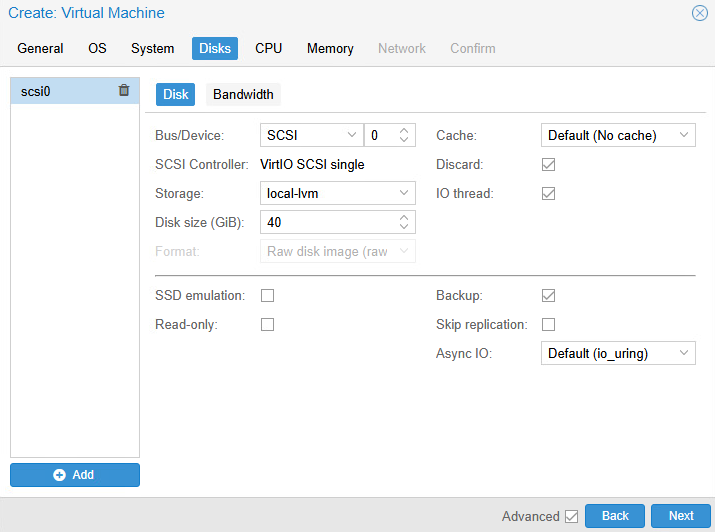Viewport: 715px width, 532px height.
Task: Expand the Async IO dropdown
Action: point(616,353)
